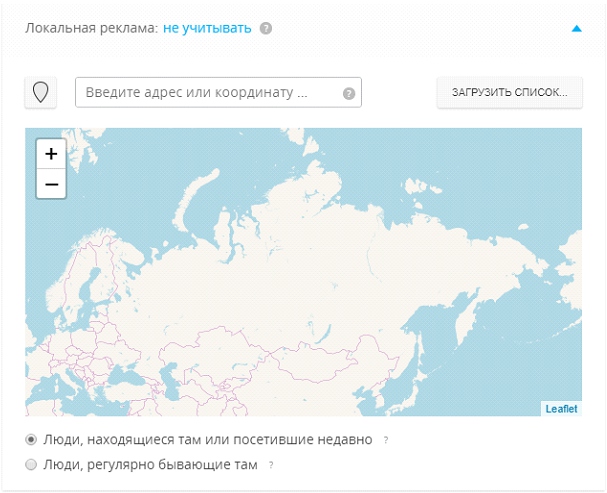Open the Leaflet attribution link

[561, 409]
